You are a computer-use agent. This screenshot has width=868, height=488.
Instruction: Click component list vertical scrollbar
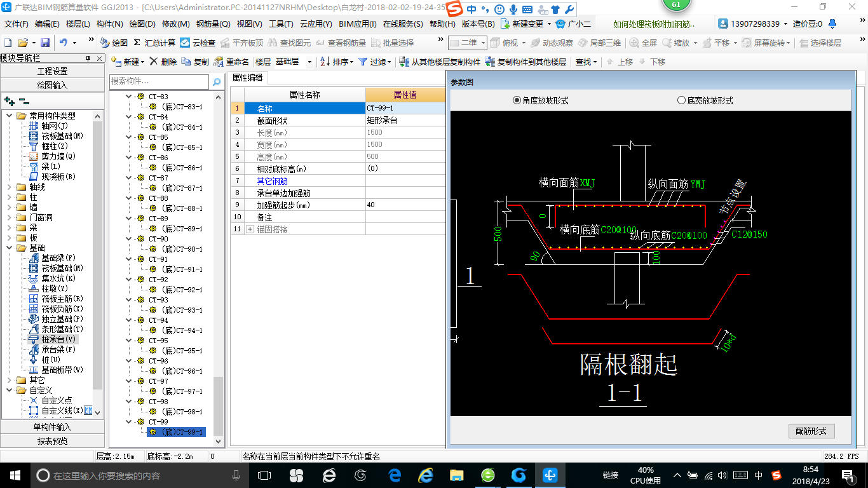pyautogui.click(x=219, y=405)
